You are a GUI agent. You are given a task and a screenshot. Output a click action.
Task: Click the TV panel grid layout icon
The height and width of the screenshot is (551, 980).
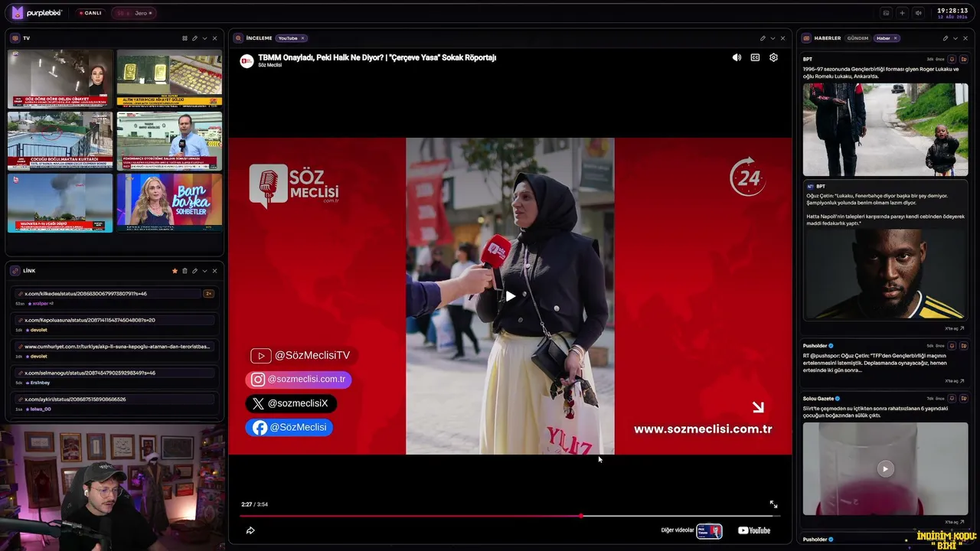[x=185, y=38]
